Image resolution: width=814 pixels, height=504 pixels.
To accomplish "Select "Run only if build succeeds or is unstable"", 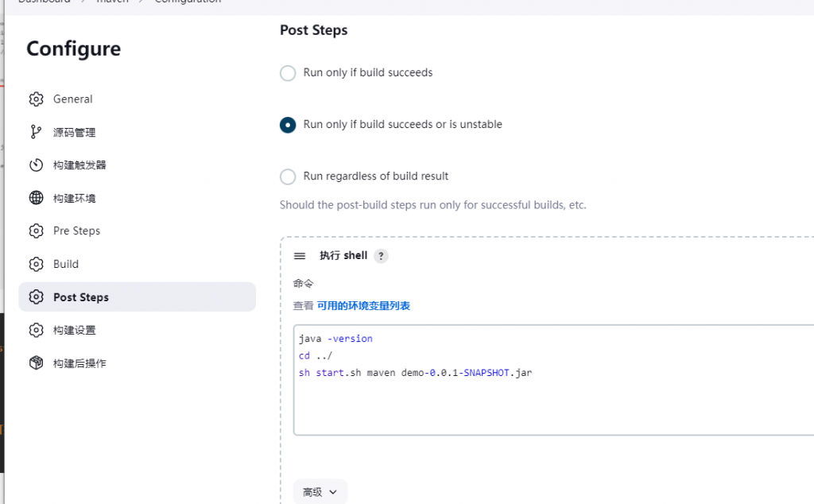I will pyautogui.click(x=288, y=125).
